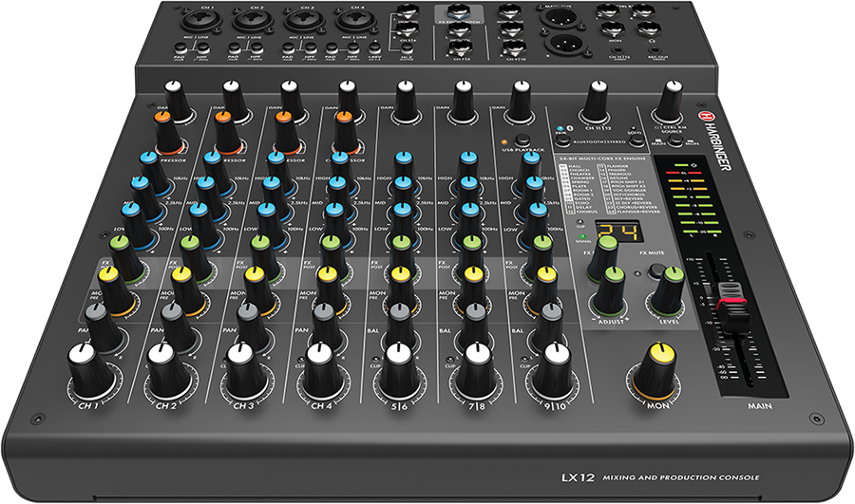The image size is (855, 504).
Task: Click the CH 3 white level knob
Action: pyautogui.click(x=244, y=372)
